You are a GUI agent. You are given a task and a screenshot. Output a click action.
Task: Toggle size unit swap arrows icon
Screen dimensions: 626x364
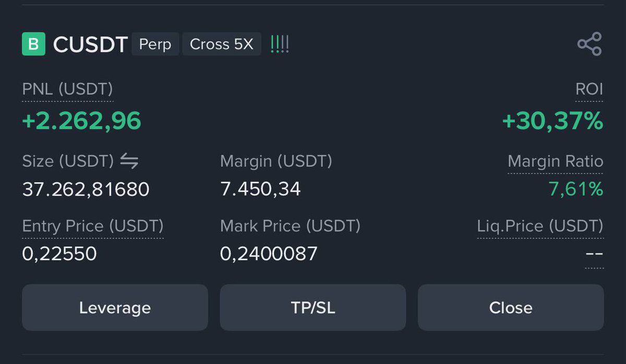point(129,162)
